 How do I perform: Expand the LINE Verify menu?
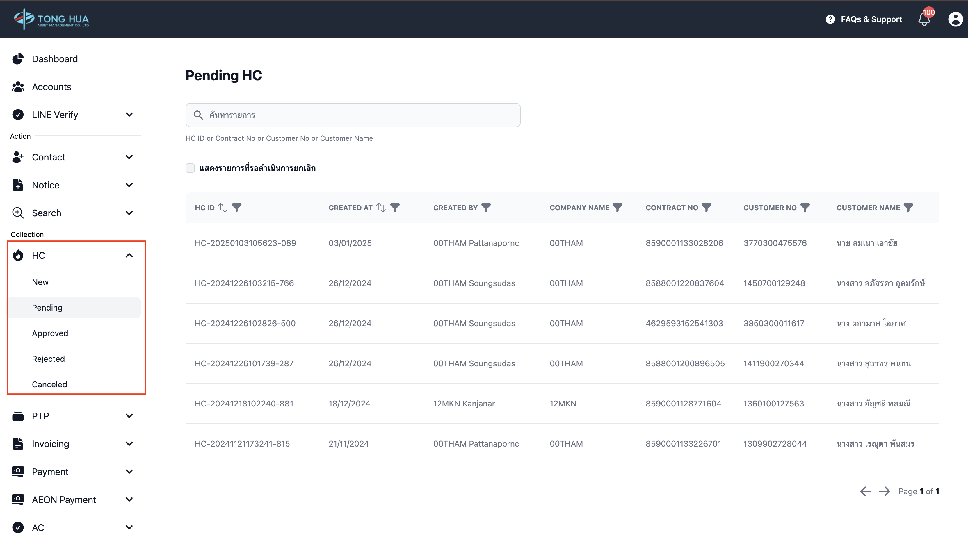(x=129, y=115)
